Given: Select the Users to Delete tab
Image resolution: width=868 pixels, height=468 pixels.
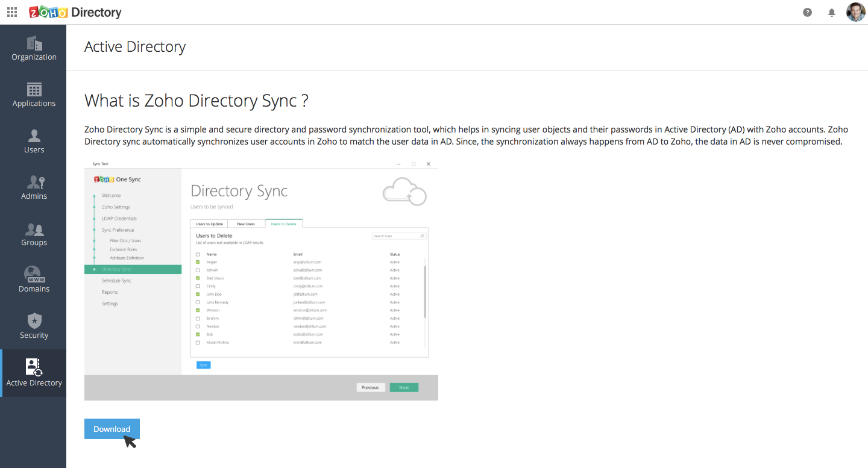Looking at the screenshot, I should click(x=283, y=224).
